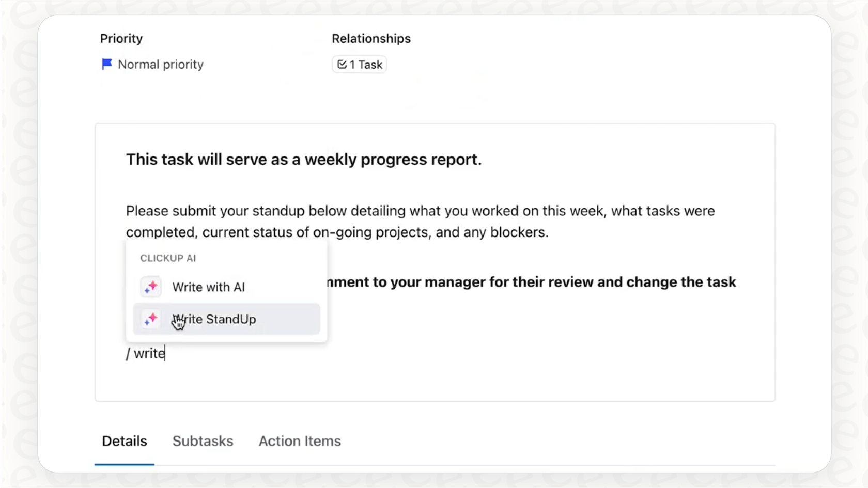
Task: Go to the Action Items tab
Action: [x=300, y=441]
